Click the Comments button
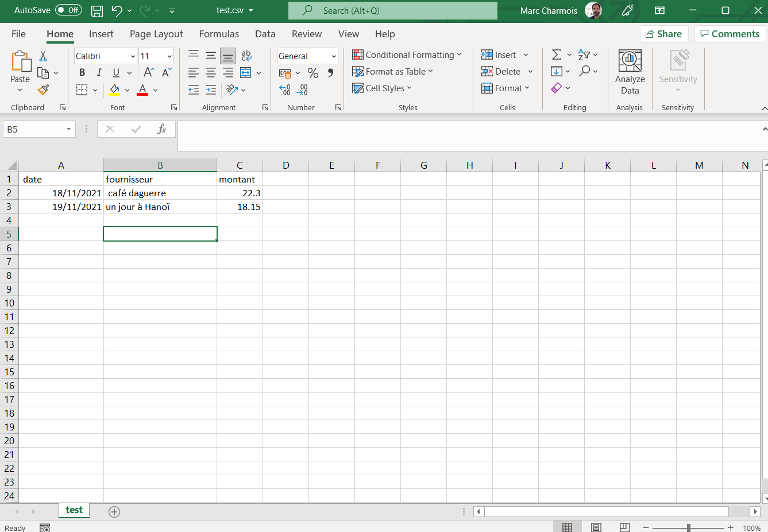Image resolution: width=768 pixels, height=532 pixels. point(730,34)
